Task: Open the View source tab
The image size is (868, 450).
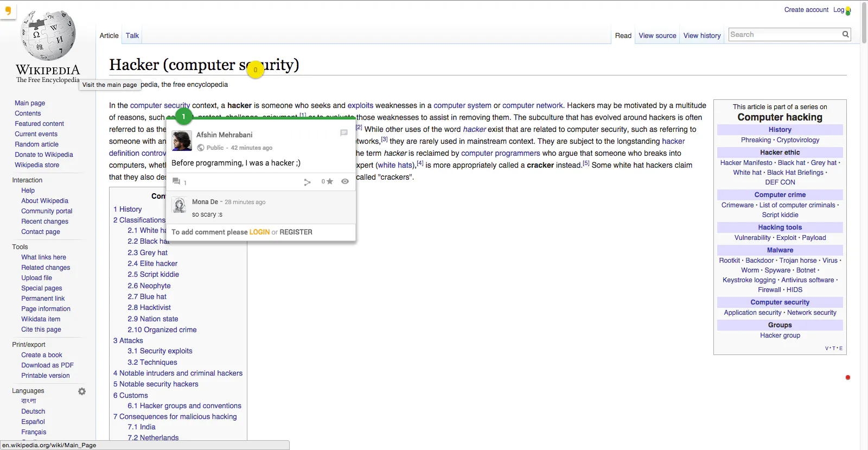Action: pyautogui.click(x=658, y=36)
